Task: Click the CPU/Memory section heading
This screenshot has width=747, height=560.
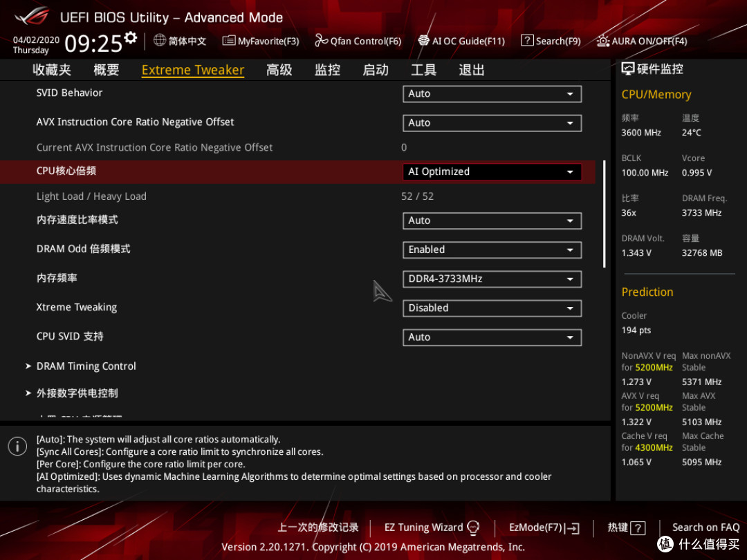Action: click(x=656, y=94)
